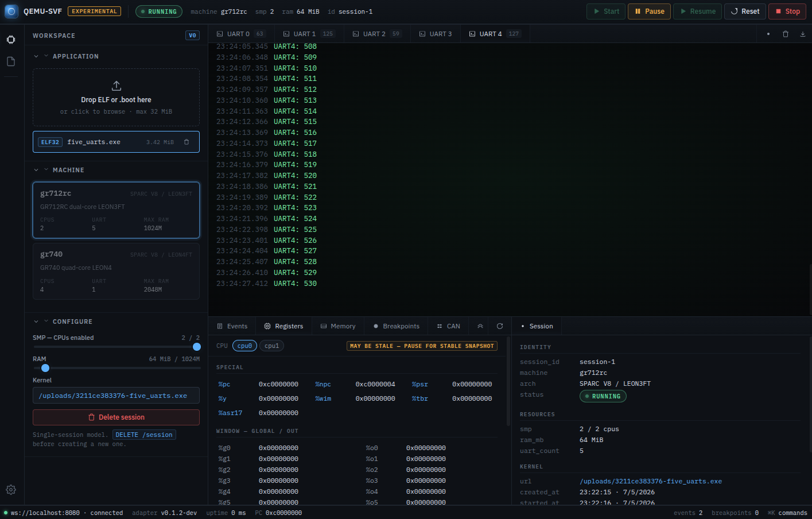Click the drop ELF upload area
This screenshot has height=519, width=812.
[116, 97]
